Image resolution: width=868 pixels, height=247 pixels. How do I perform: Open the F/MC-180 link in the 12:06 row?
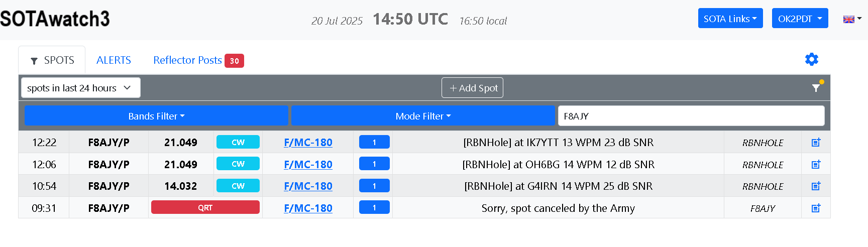point(308,164)
